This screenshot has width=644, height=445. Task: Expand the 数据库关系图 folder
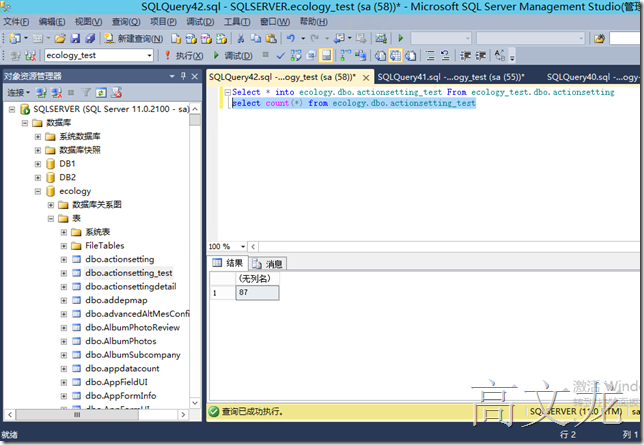(51, 205)
